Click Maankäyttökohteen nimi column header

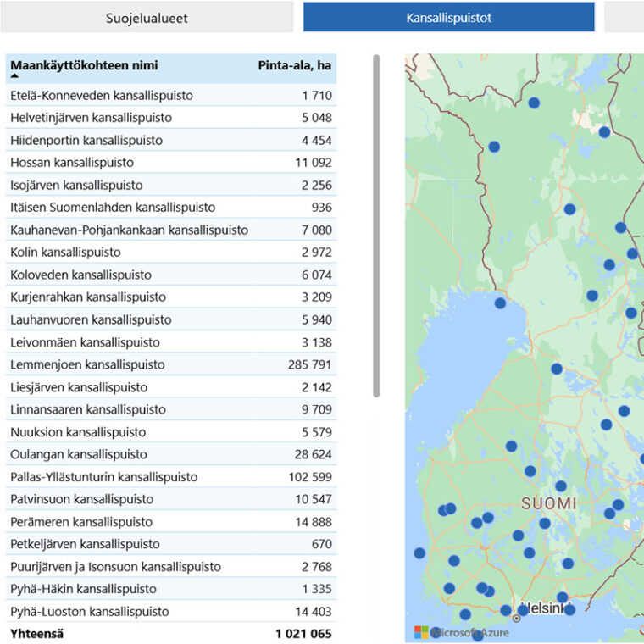pyautogui.click(x=84, y=65)
